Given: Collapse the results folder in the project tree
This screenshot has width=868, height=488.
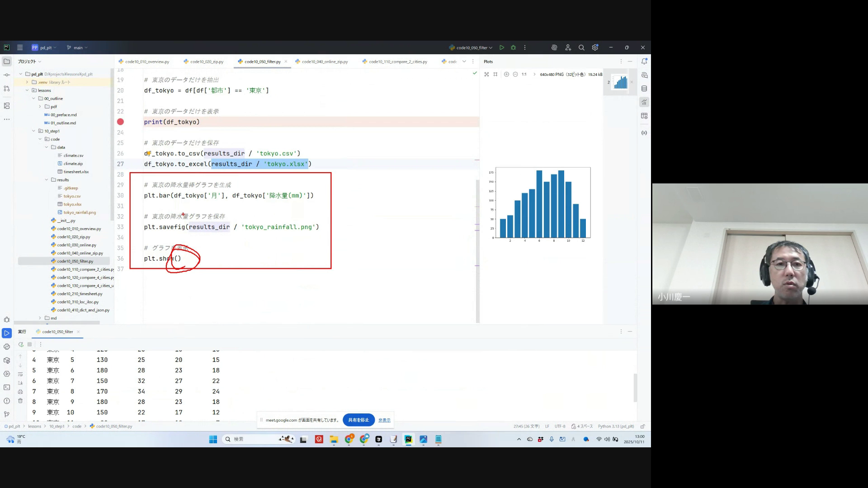Looking at the screenshot, I should pyautogui.click(x=47, y=180).
